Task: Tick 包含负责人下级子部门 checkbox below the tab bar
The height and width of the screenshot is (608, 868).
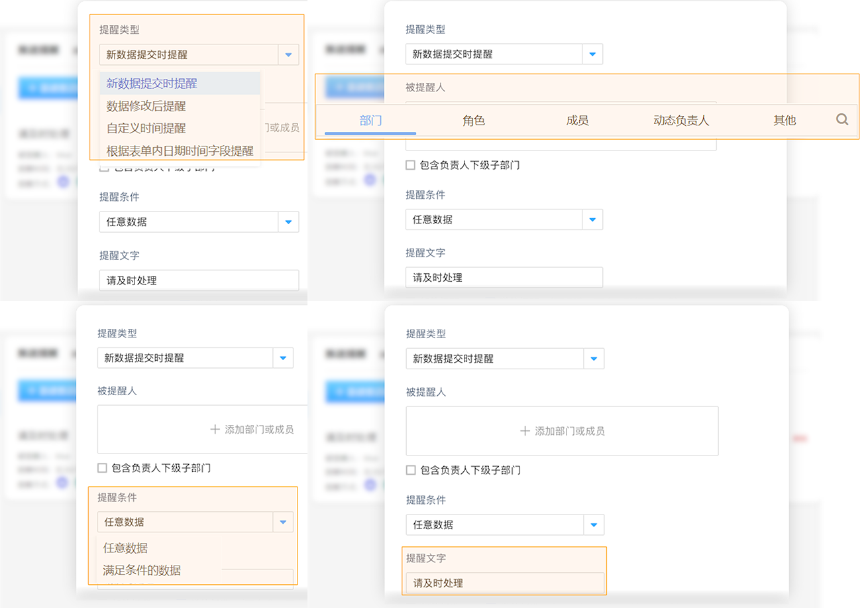Action: click(x=411, y=165)
